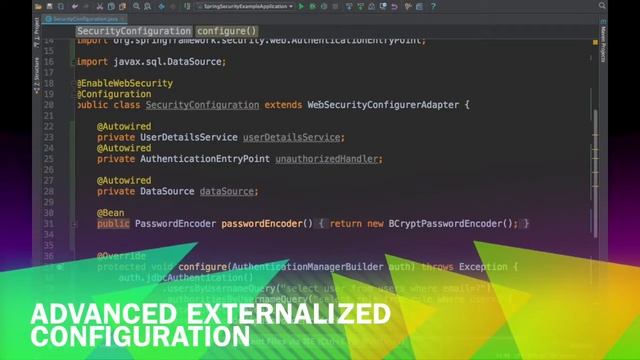Image resolution: width=640 pixels, height=360 pixels.
Task: Click the Redo arrow icon
Action: pos(86,6)
